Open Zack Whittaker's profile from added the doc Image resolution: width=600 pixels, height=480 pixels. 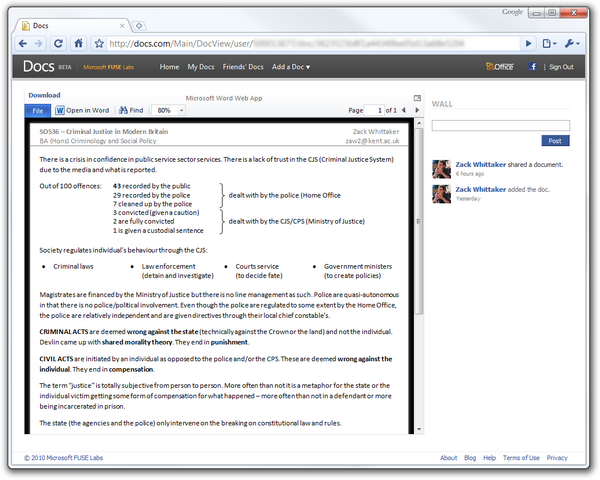tap(481, 189)
